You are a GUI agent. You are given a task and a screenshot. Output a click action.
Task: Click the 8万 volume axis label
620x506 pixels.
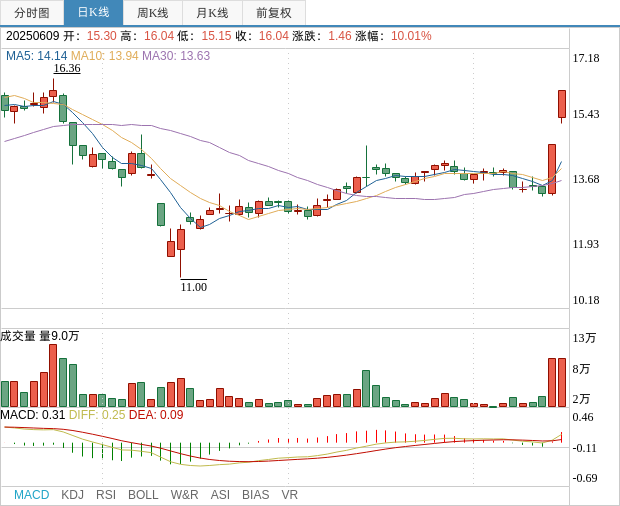(x=581, y=369)
